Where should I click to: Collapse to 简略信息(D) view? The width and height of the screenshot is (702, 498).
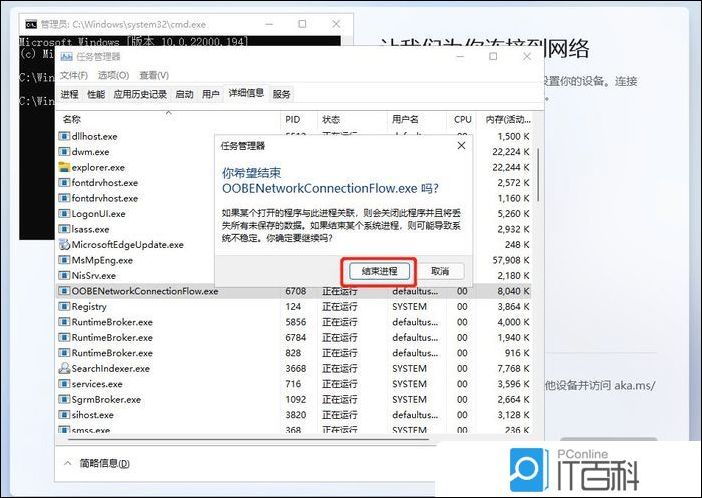click(97, 463)
